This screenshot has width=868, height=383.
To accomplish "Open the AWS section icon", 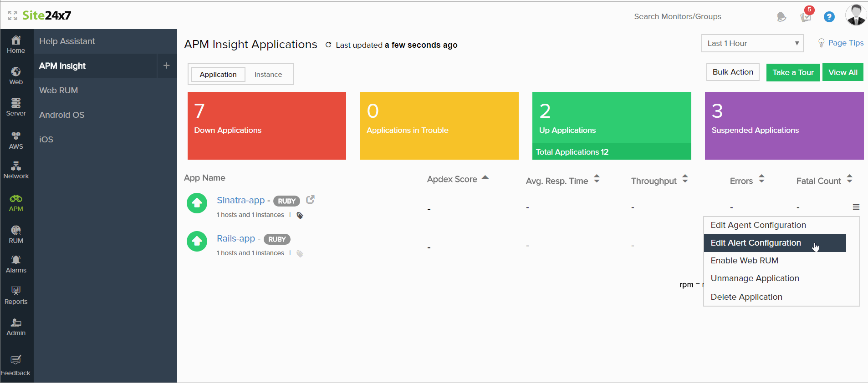I will 16,141.
